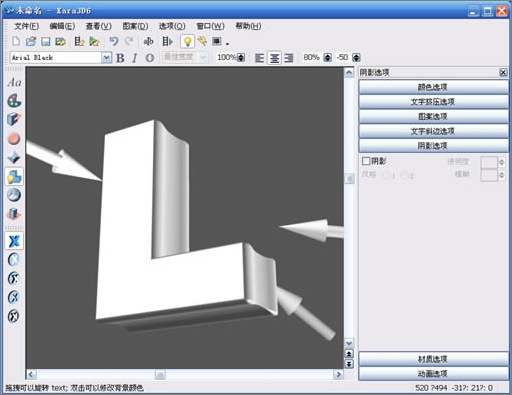Close the 阴影选项 side panel
This screenshot has width=512, height=395.
tap(503, 72)
